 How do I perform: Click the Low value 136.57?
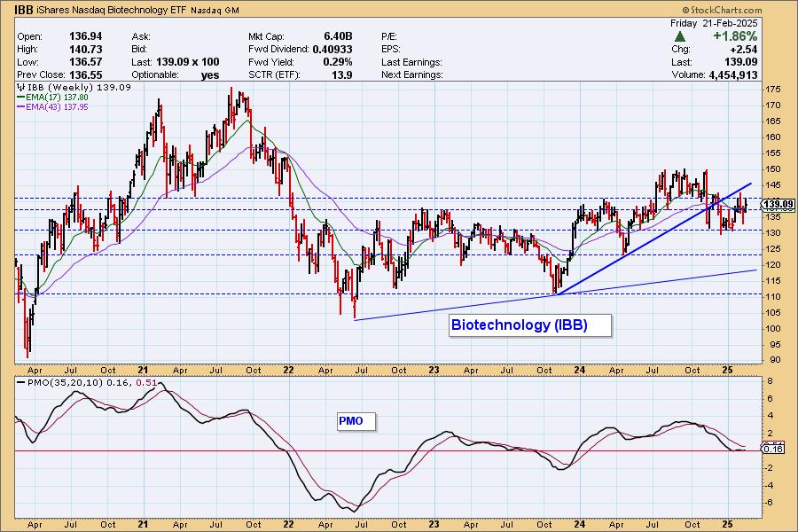click(85, 62)
